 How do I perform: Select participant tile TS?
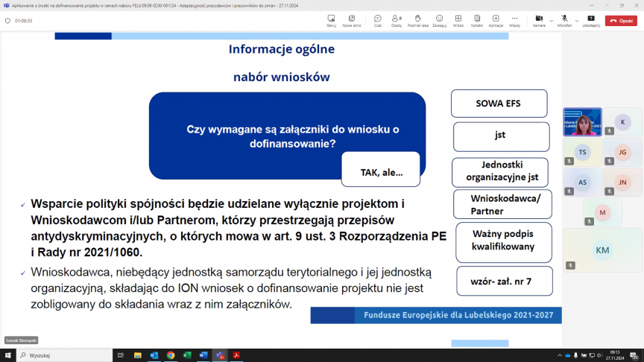point(582,152)
